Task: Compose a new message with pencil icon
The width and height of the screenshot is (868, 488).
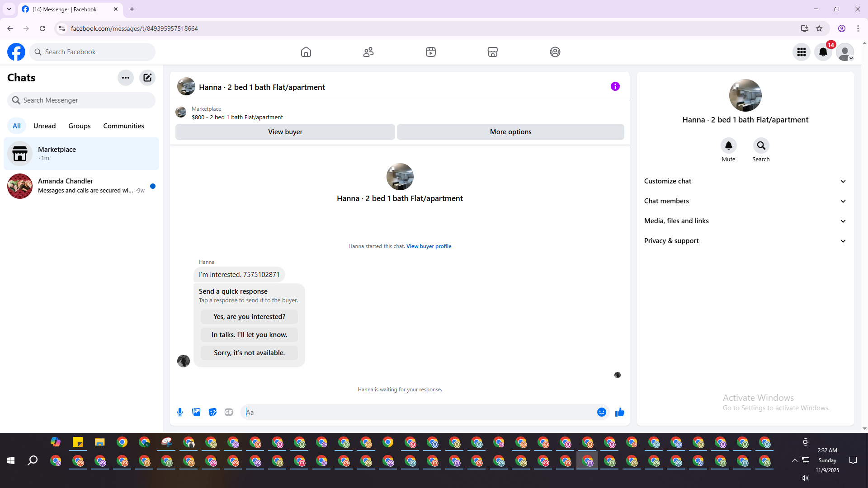Action: click(x=147, y=78)
